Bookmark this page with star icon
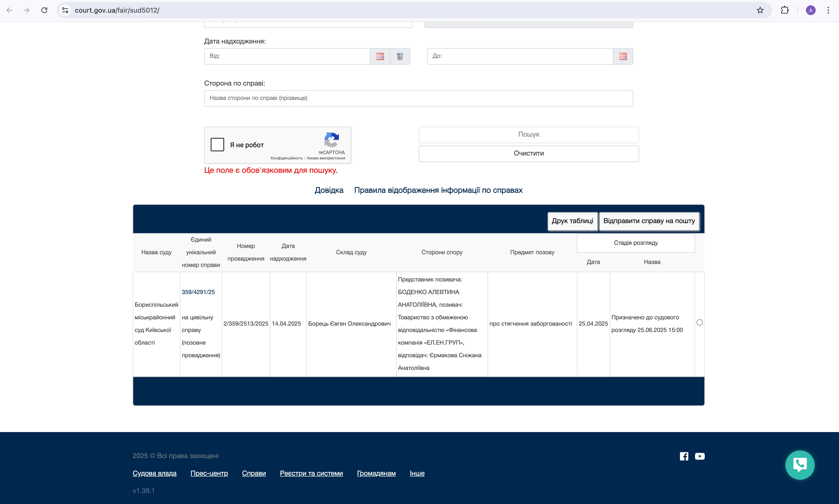The width and height of the screenshot is (839, 504). [760, 10]
